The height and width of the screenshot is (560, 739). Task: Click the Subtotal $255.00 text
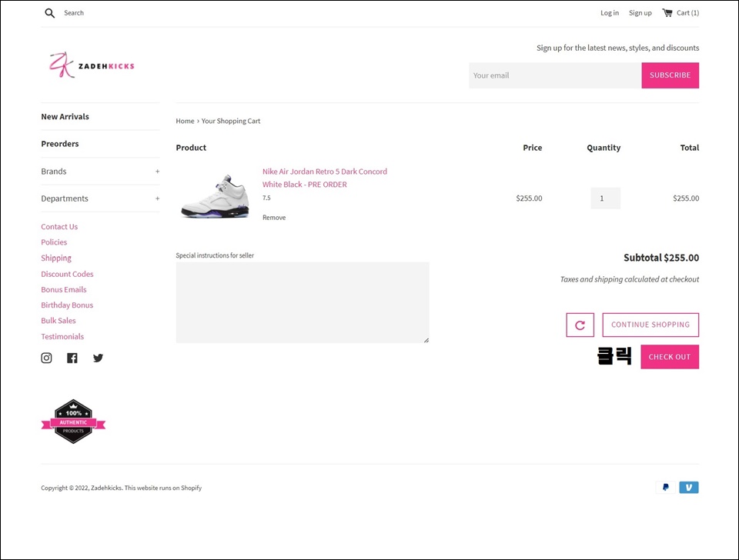[x=661, y=258]
